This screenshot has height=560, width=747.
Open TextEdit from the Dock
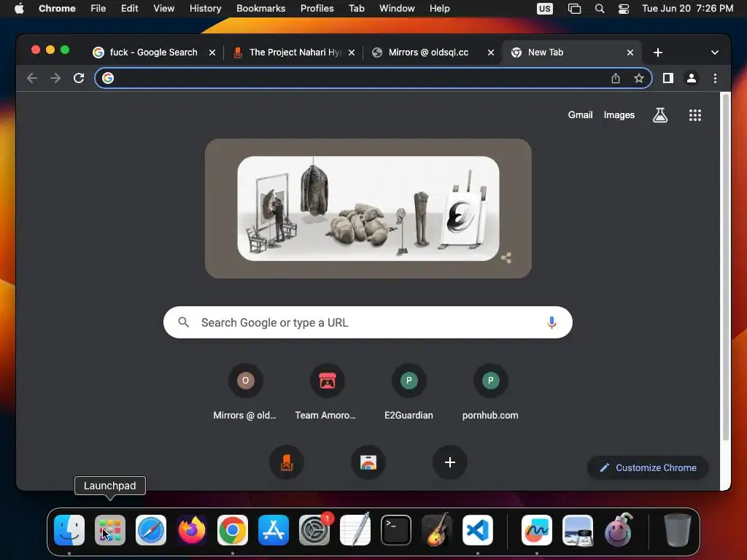[x=355, y=530]
